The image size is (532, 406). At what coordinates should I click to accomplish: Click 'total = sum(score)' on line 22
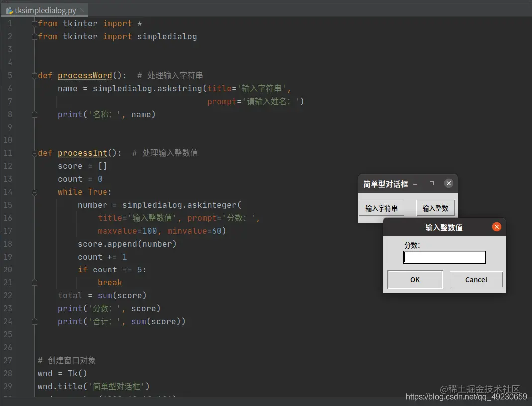point(102,295)
